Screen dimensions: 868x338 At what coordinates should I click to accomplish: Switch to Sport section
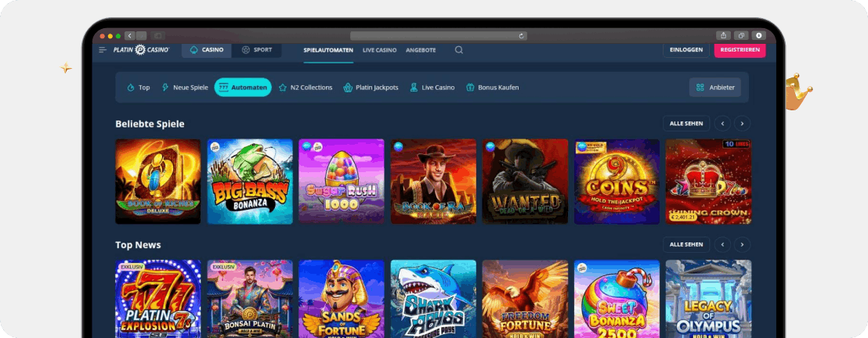pyautogui.click(x=256, y=50)
